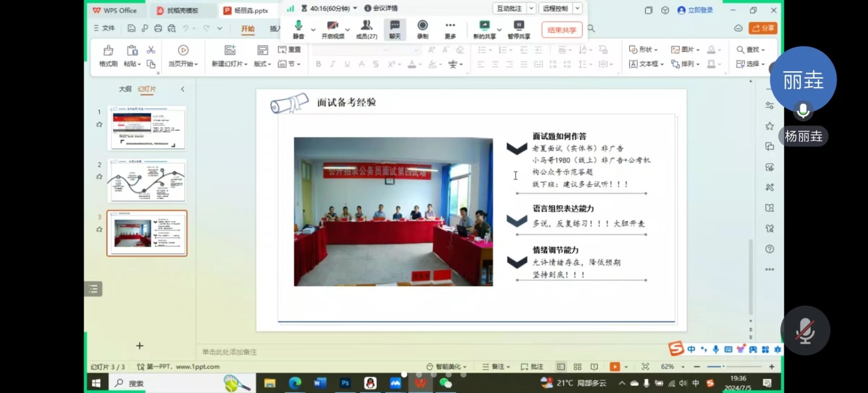
Task: Click the 格式刷 format painter icon
Action: coord(108,51)
